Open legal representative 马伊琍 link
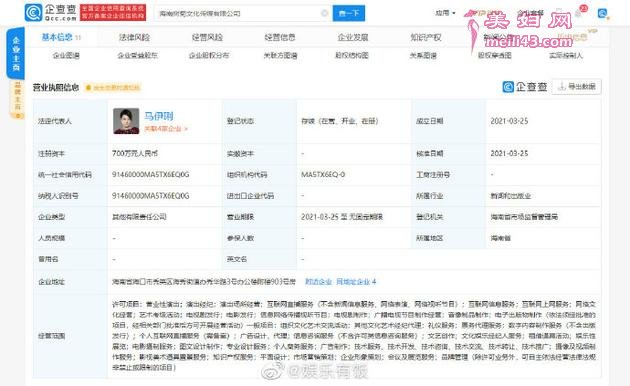Viewport: 630px width, 386px height. (159, 116)
